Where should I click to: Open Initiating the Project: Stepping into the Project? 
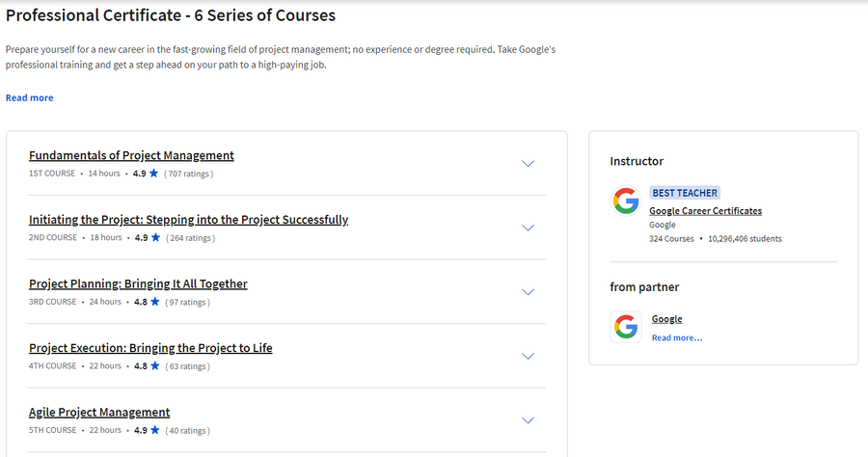coord(189,220)
